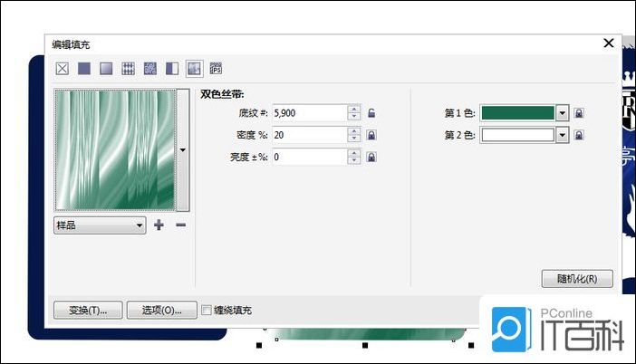The image size is (636, 364).
Task: Add texture with the plus icon
Action: (x=159, y=225)
